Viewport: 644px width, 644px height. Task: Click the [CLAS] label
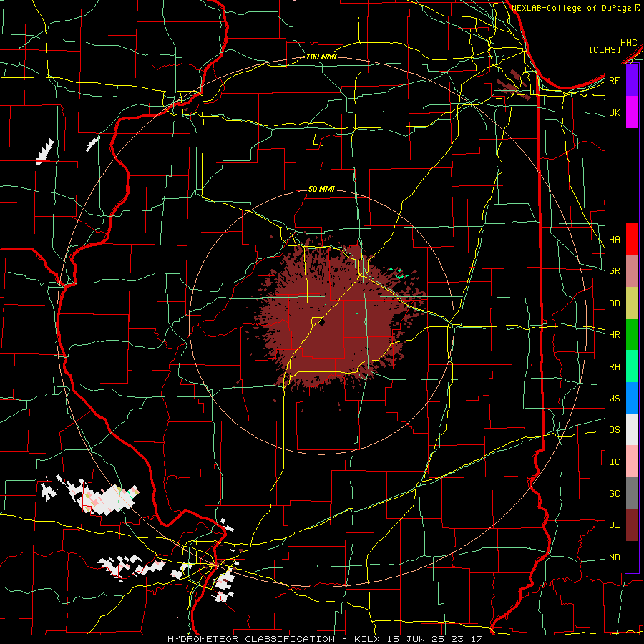(605, 50)
